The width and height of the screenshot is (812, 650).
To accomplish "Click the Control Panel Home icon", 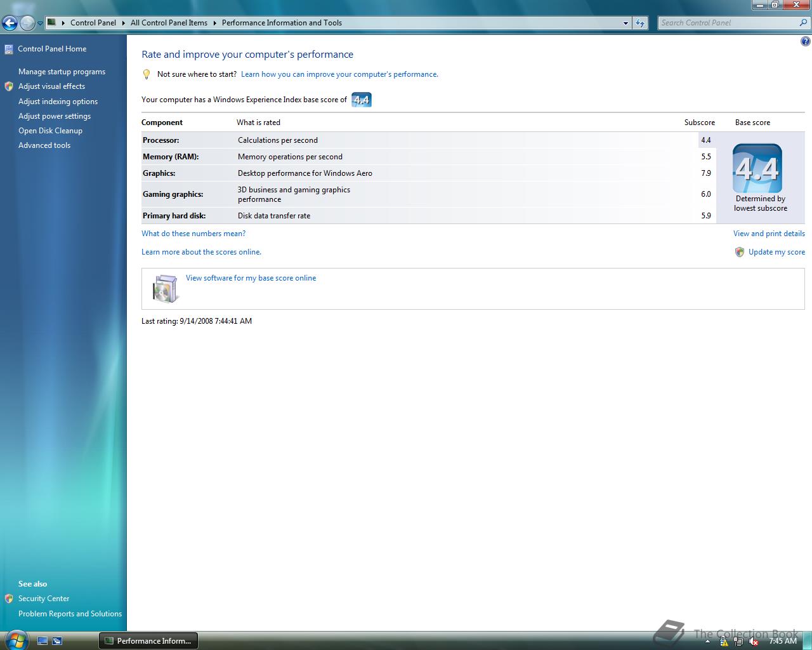I will [x=9, y=49].
